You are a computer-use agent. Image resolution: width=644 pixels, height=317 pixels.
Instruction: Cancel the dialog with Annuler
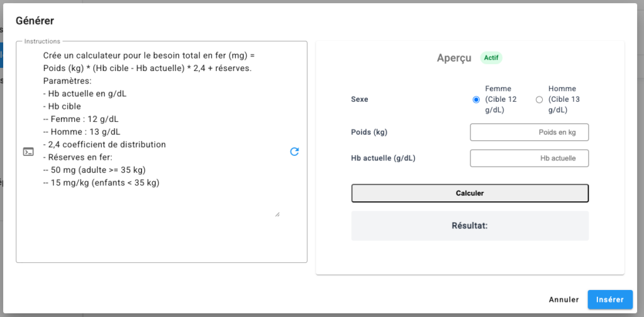pyautogui.click(x=563, y=300)
